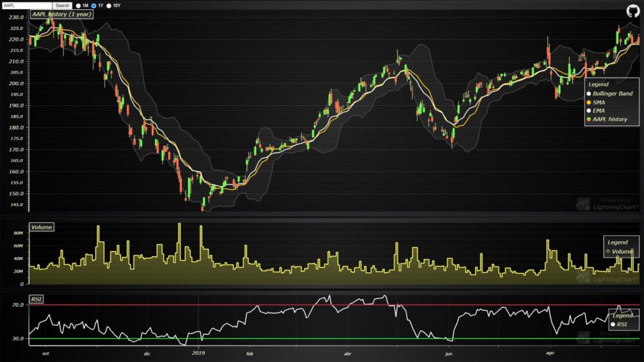The height and width of the screenshot is (362, 644).
Task: Click the RSI chart title label
Action: click(x=36, y=300)
